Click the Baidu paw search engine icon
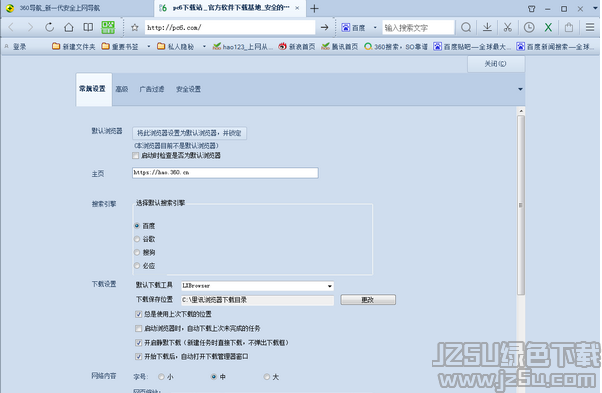The image size is (602, 393). click(x=346, y=28)
